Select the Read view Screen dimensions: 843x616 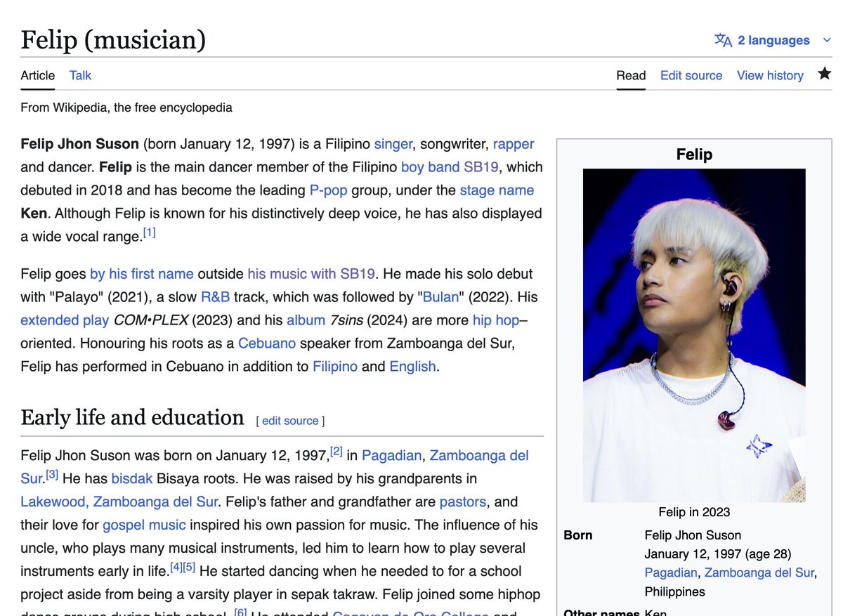[631, 75]
